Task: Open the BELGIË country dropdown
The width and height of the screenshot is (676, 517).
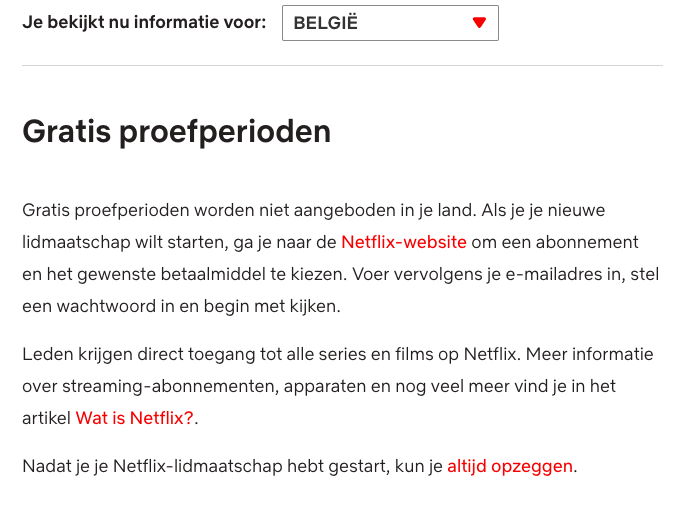Action: (x=390, y=23)
